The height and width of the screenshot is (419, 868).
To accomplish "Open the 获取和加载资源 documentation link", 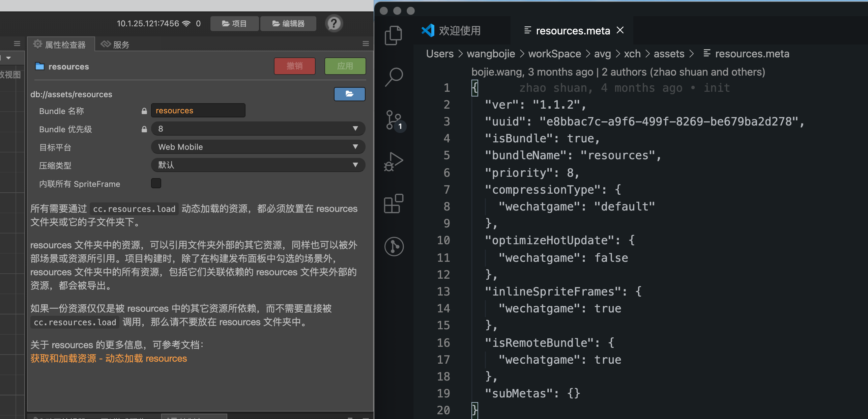I will tap(109, 358).
